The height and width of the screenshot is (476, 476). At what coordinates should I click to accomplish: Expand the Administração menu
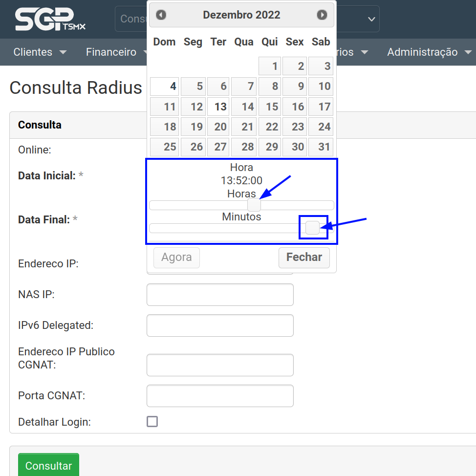tap(429, 52)
